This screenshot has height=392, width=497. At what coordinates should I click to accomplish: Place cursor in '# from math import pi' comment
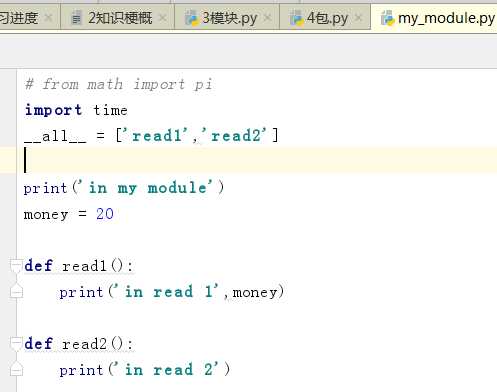pos(118,84)
